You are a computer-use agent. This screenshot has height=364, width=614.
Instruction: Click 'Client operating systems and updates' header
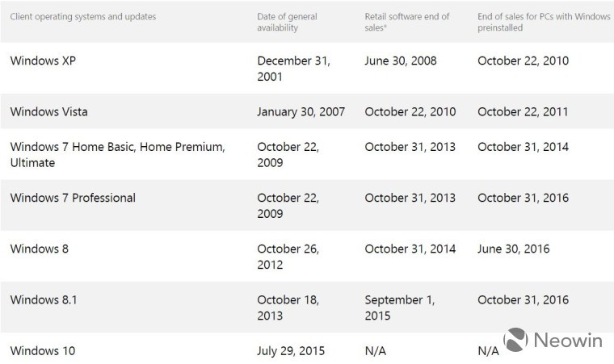click(83, 16)
